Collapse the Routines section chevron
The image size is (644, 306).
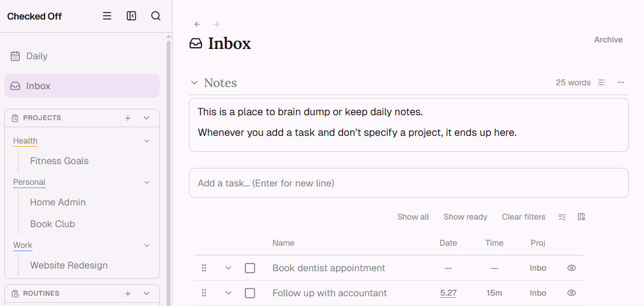tap(147, 293)
